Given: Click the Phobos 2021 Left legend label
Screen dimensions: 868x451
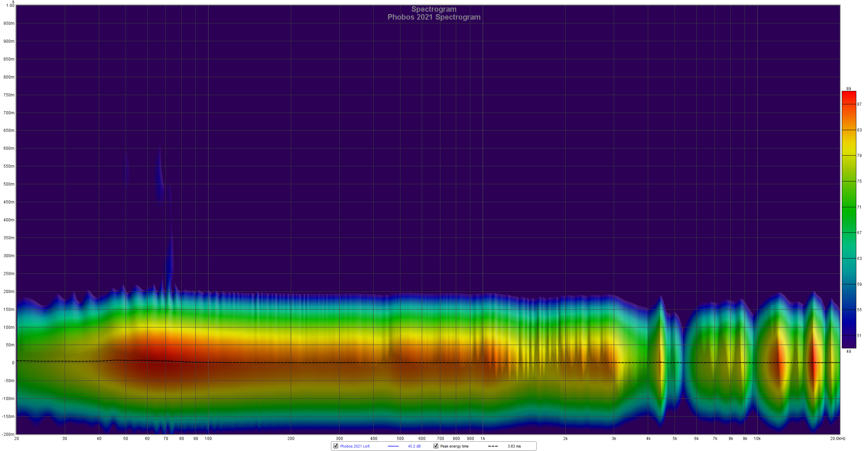Looking at the screenshot, I should tap(355, 446).
